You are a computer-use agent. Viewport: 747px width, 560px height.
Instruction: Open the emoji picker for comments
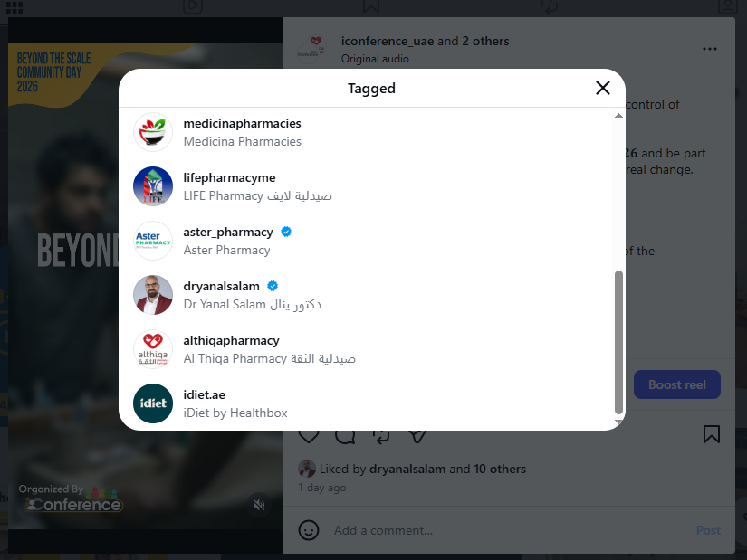309,530
